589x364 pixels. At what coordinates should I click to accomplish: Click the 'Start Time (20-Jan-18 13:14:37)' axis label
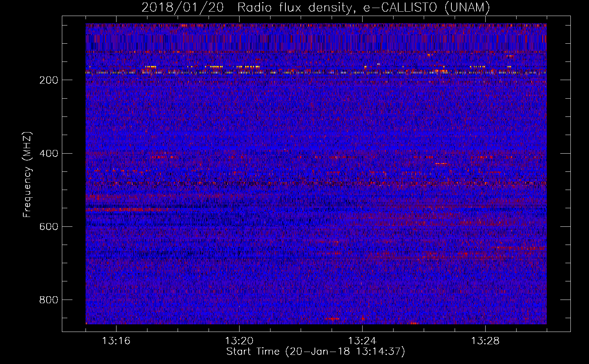coord(316,352)
